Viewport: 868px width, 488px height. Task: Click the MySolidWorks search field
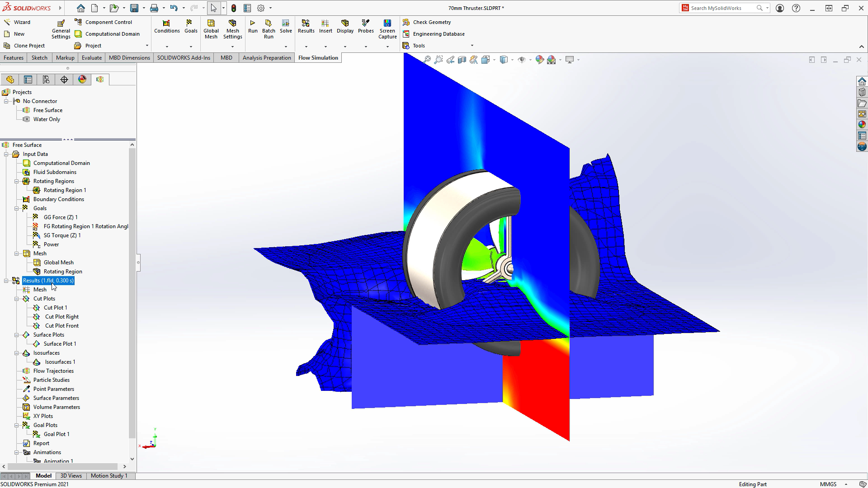coord(719,8)
